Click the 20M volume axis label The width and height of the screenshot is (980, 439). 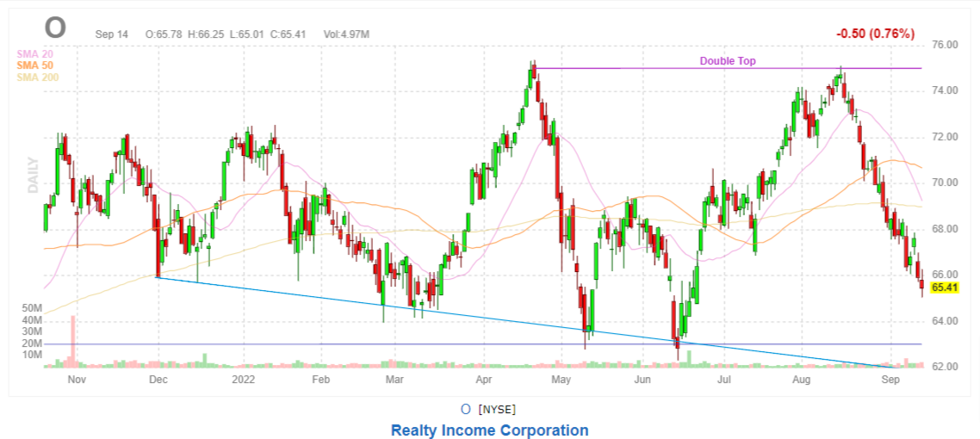tap(32, 343)
